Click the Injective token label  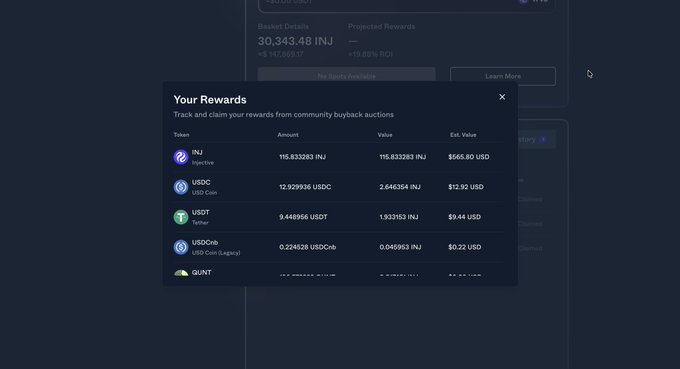pos(203,163)
